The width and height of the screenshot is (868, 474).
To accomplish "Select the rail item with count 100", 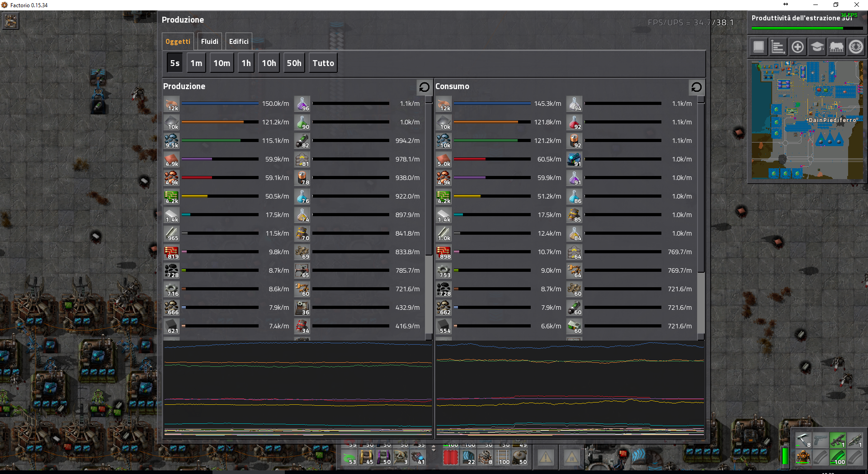I will (x=503, y=457).
